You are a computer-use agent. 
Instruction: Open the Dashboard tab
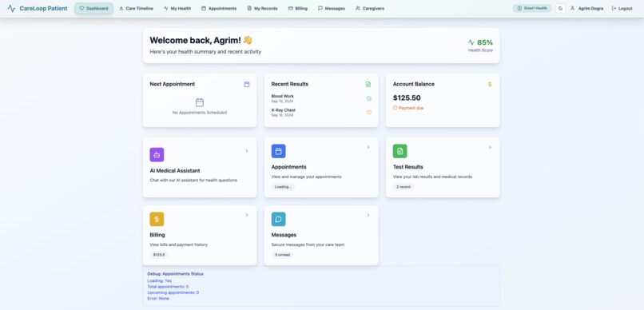coord(93,8)
